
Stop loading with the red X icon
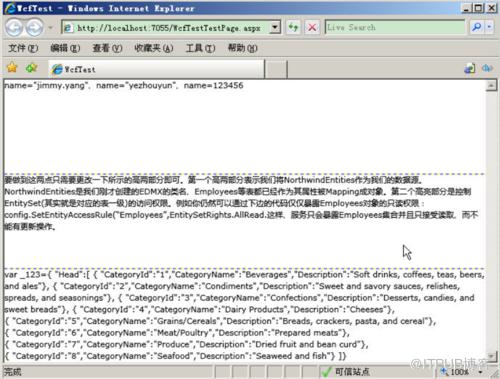312,27
